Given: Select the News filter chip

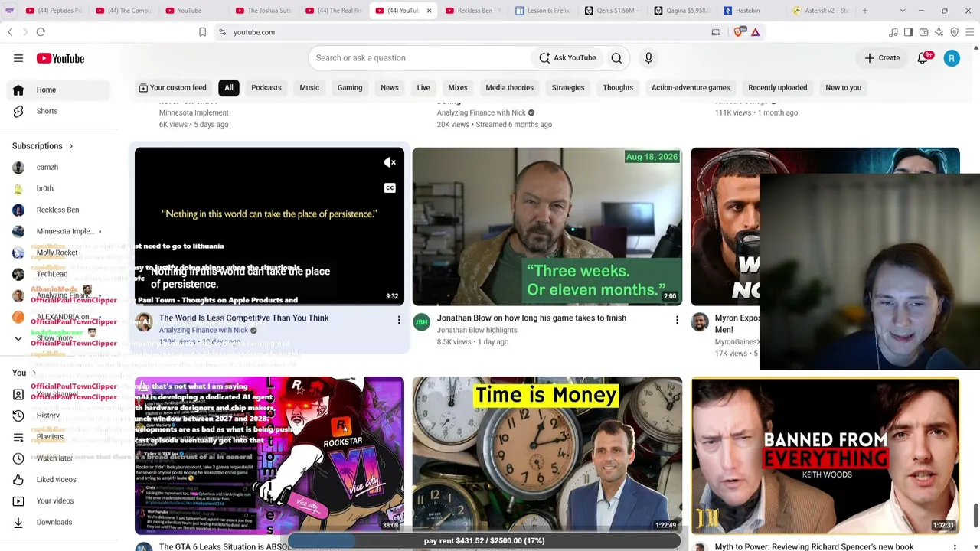Looking at the screenshot, I should [390, 88].
